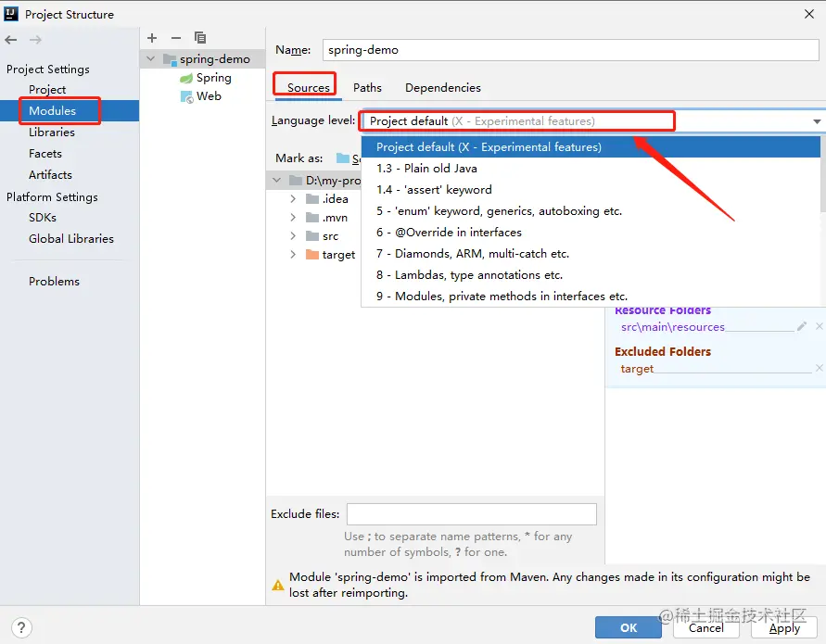826x644 pixels.
Task: Click the forward navigation arrow
Action: pos(35,40)
